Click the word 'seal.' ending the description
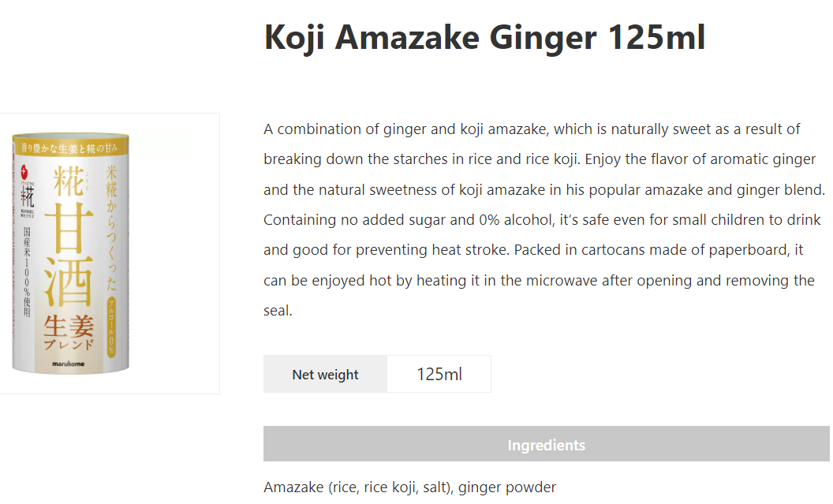Screen dimensions: 833x504 click(278, 311)
